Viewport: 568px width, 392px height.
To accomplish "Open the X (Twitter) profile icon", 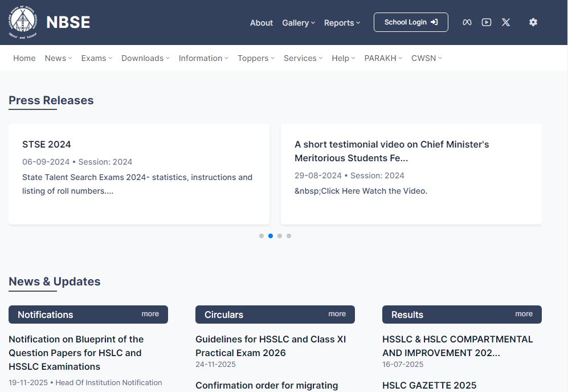I will pyautogui.click(x=506, y=22).
